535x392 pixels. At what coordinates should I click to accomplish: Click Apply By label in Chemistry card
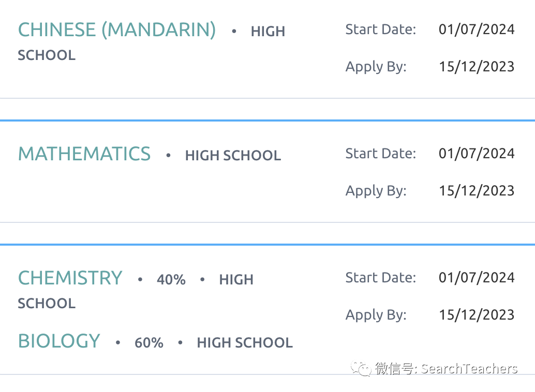point(376,315)
